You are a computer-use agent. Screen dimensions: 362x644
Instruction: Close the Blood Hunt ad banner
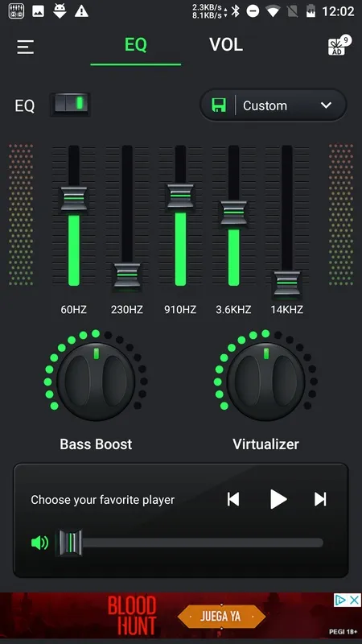355,600
